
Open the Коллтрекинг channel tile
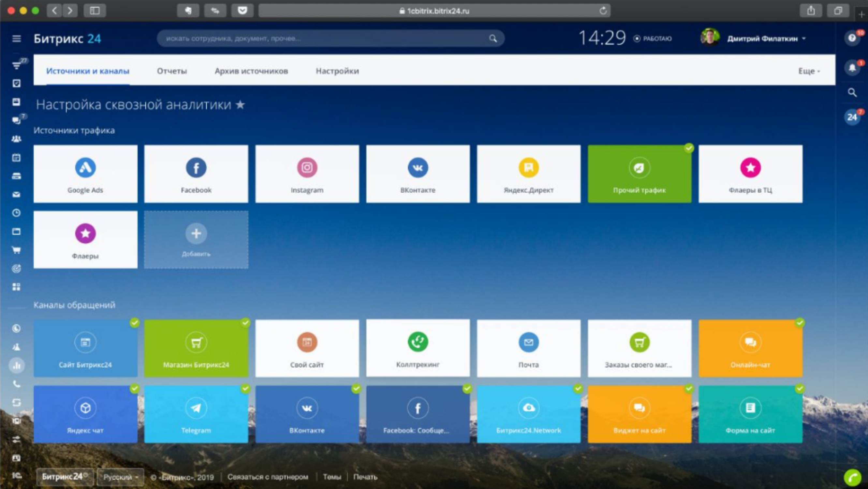[x=418, y=348]
